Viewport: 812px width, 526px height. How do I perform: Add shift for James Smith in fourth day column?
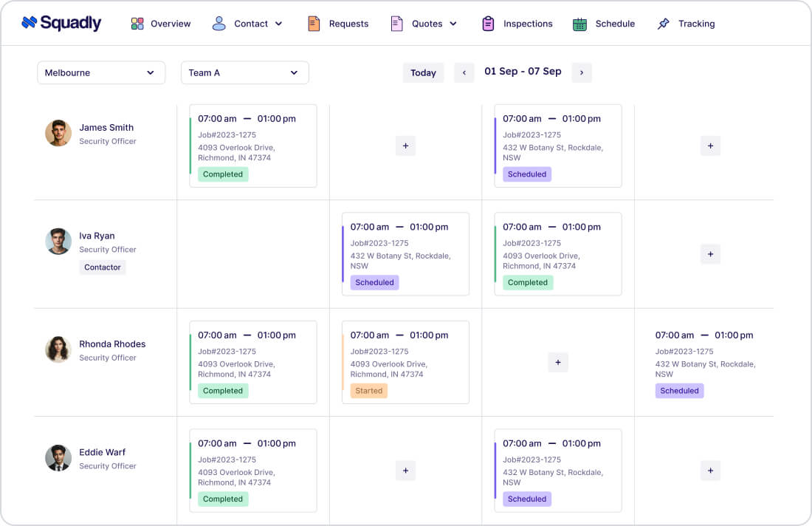point(710,146)
